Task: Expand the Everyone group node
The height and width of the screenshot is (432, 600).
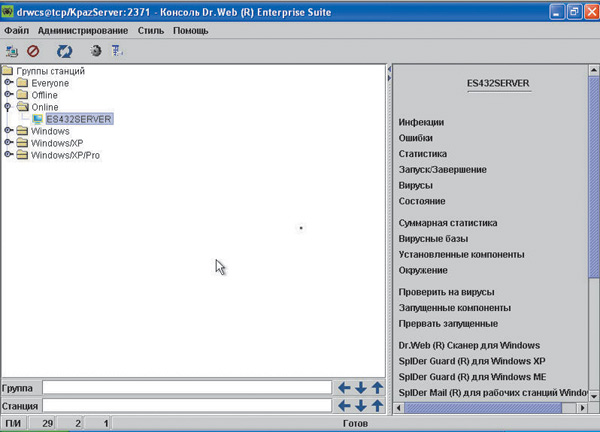Action: coord(8,82)
